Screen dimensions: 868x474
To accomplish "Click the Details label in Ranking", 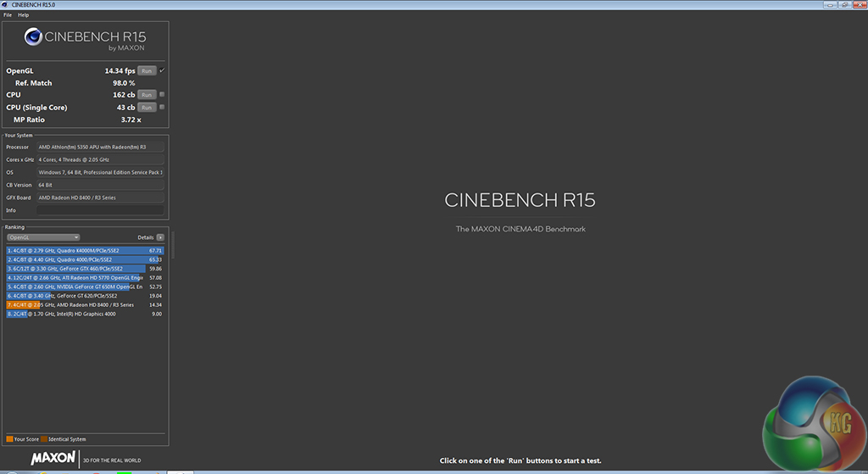I will [x=146, y=237].
